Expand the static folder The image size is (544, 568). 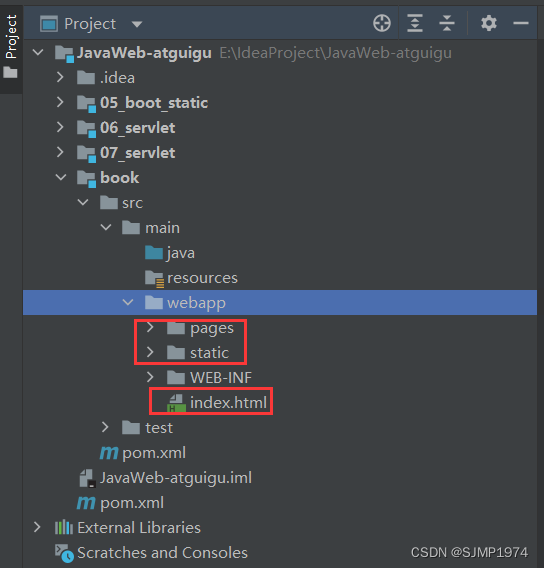tap(150, 352)
